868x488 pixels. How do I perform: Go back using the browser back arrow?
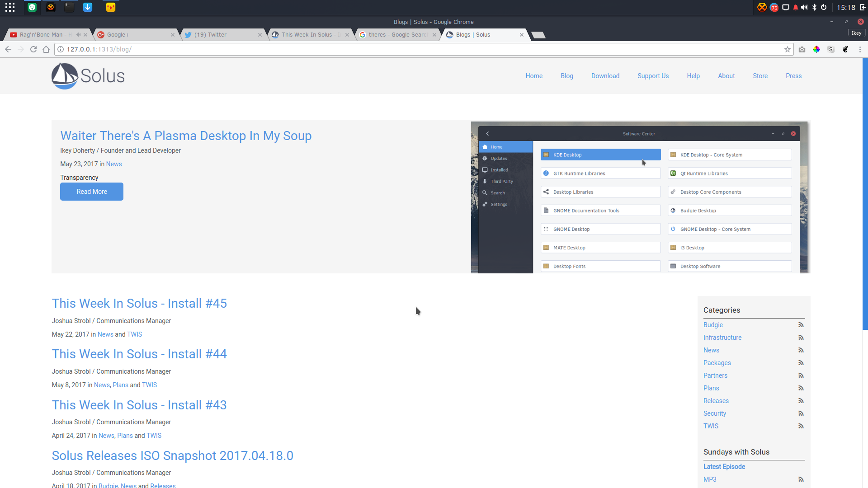8,49
